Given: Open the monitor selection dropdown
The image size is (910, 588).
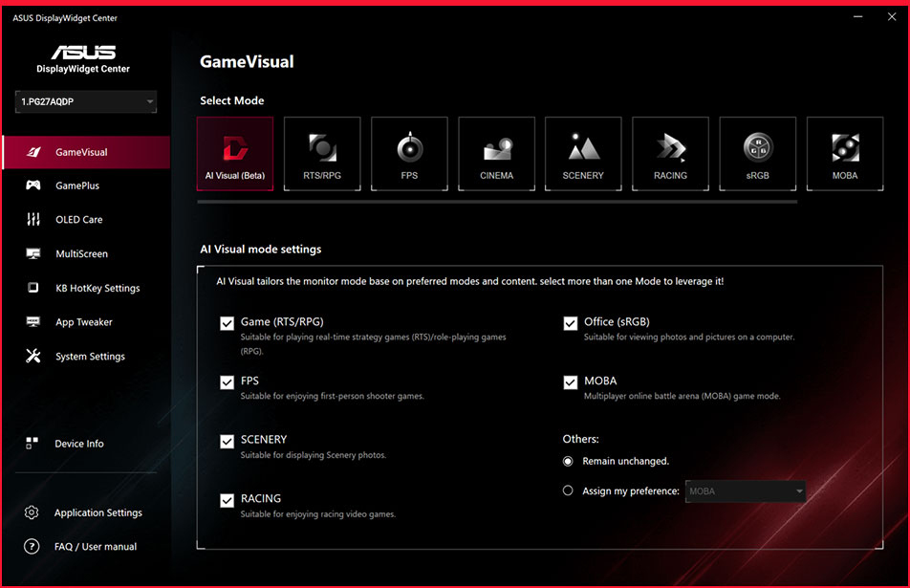Looking at the screenshot, I should (84, 100).
